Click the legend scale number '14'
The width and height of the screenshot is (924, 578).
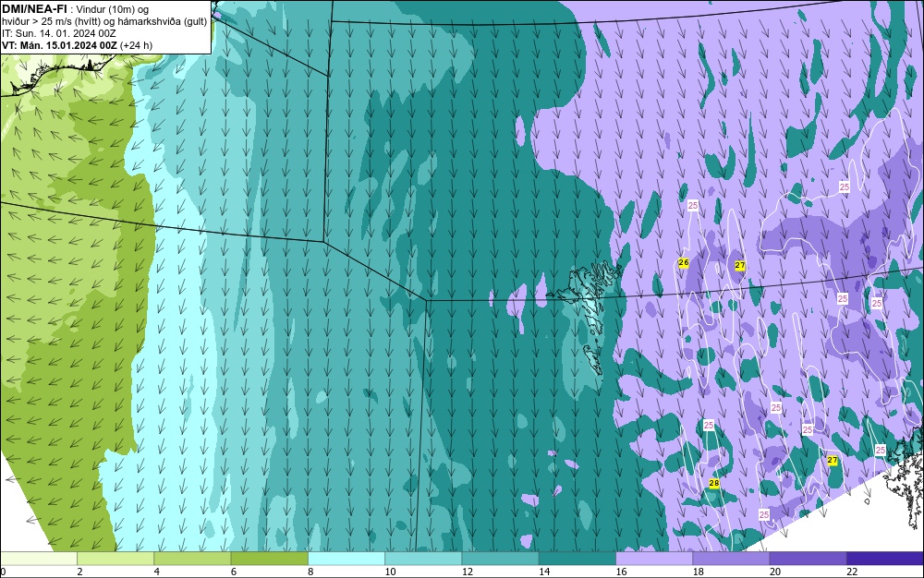pyautogui.click(x=544, y=572)
